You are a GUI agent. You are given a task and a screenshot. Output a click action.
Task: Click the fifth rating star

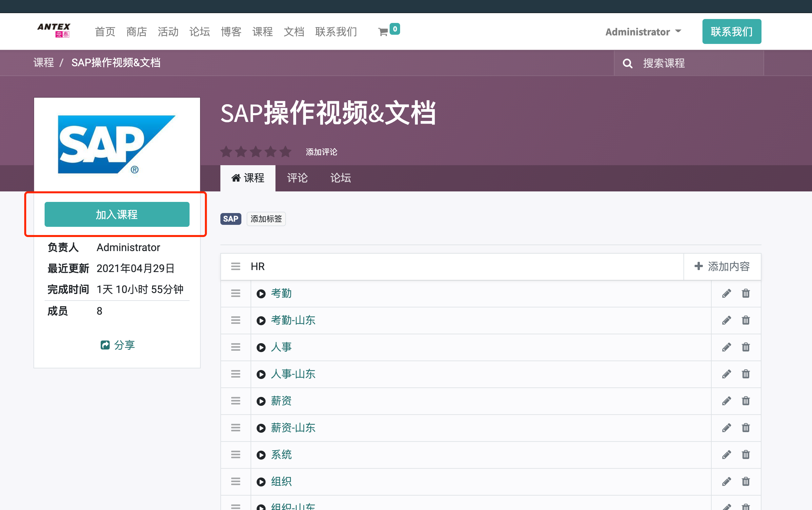285,152
